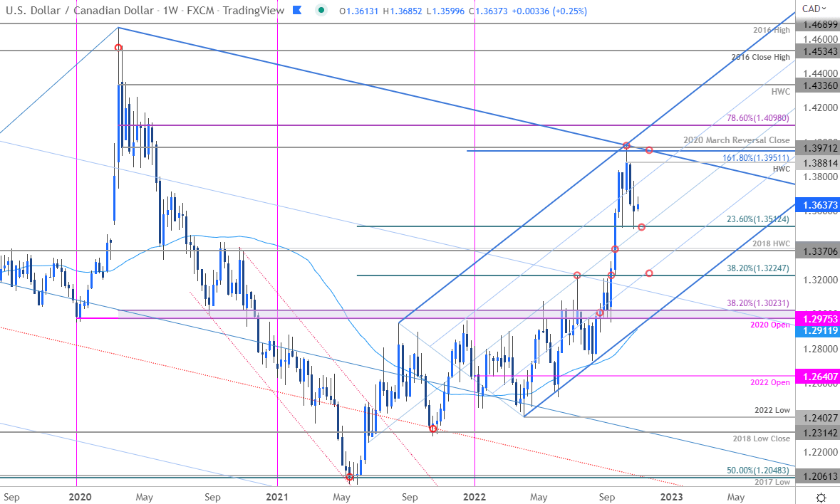This screenshot has width=840, height=504.
Task: Select the 1.38814 price axis label
Action: tap(817, 162)
